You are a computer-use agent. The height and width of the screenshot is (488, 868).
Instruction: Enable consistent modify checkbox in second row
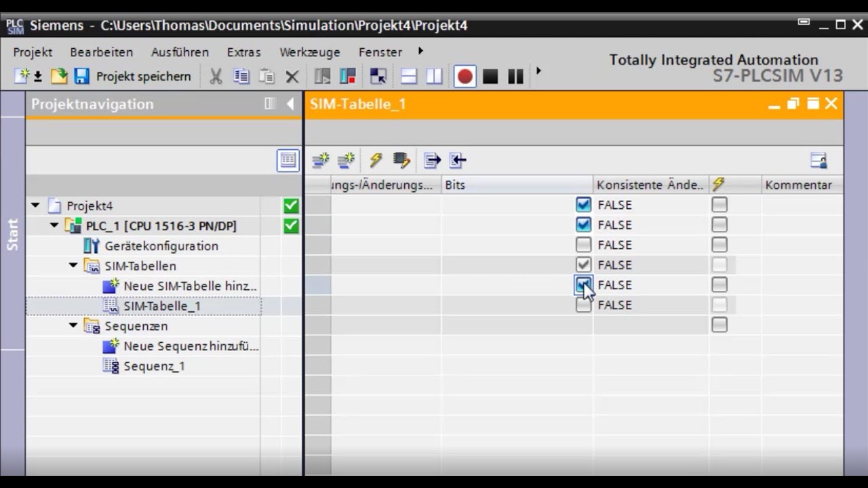click(x=719, y=224)
